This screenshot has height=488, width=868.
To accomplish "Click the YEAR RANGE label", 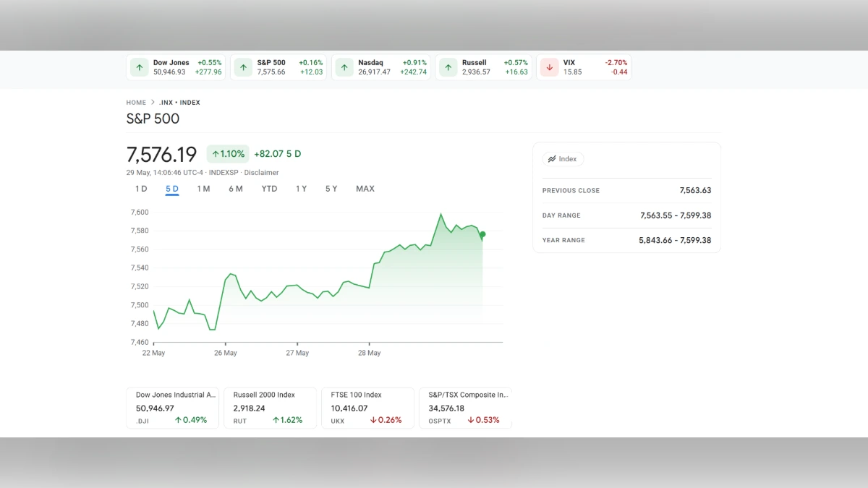I will (563, 240).
